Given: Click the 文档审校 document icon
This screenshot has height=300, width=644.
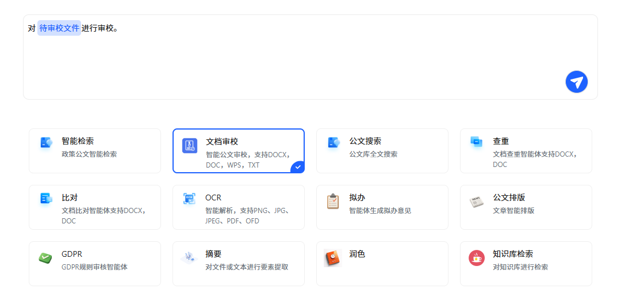Looking at the screenshot, I should pos(189,146).
